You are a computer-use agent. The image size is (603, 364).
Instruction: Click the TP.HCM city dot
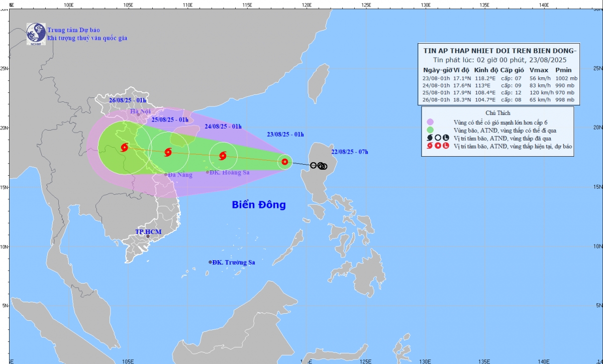point(148,236)
